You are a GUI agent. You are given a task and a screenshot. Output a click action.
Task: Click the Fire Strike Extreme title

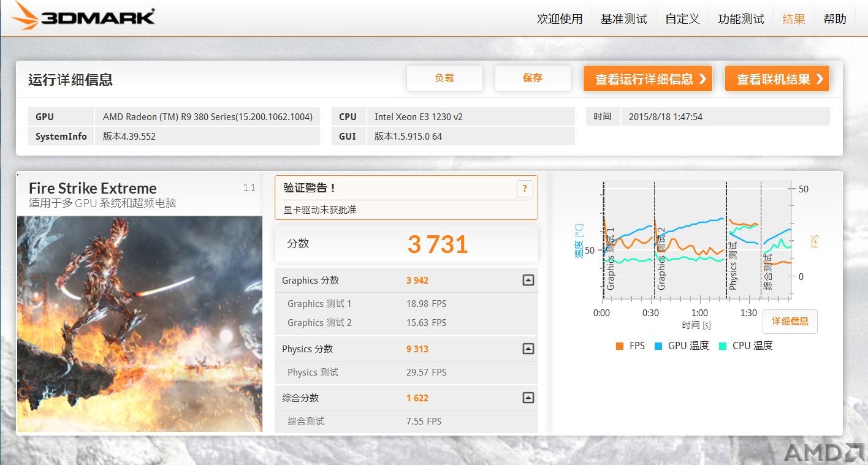point(93,188)
